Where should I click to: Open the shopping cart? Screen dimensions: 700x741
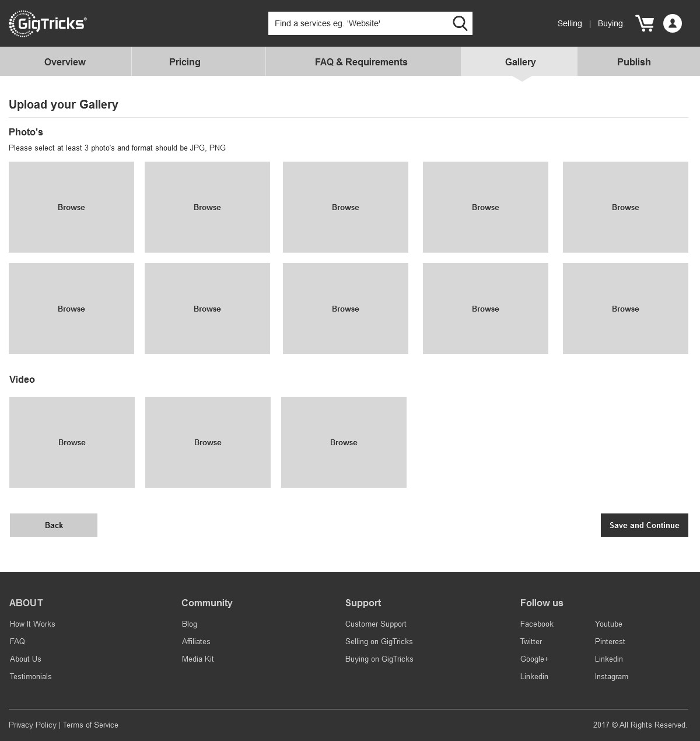point(645,23)
